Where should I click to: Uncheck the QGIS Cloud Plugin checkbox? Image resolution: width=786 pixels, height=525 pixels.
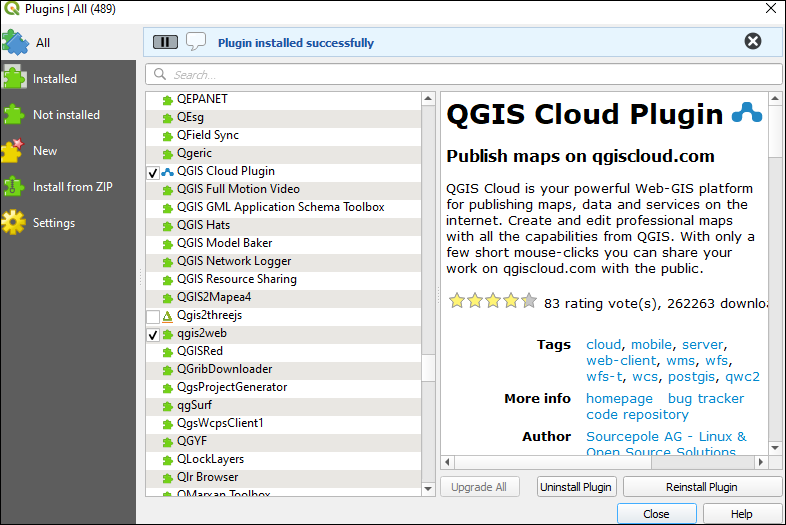pyautogui.click(x=153, y=173)
